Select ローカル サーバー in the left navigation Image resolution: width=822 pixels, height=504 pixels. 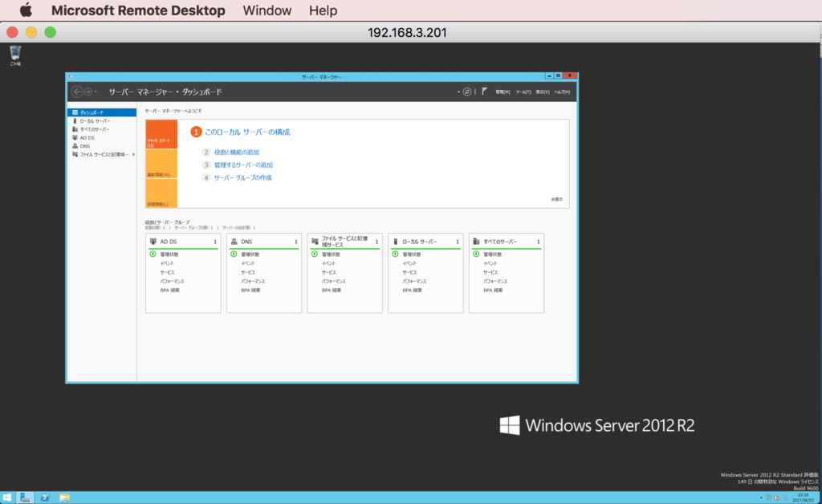pos(102,121)
